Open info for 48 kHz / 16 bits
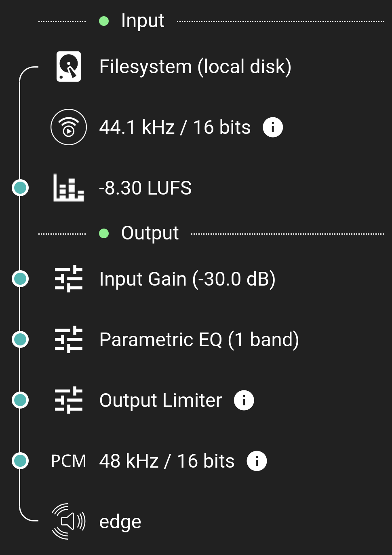Screen dimensions: 392x555 pyautogui.click(x=257, y=461)
